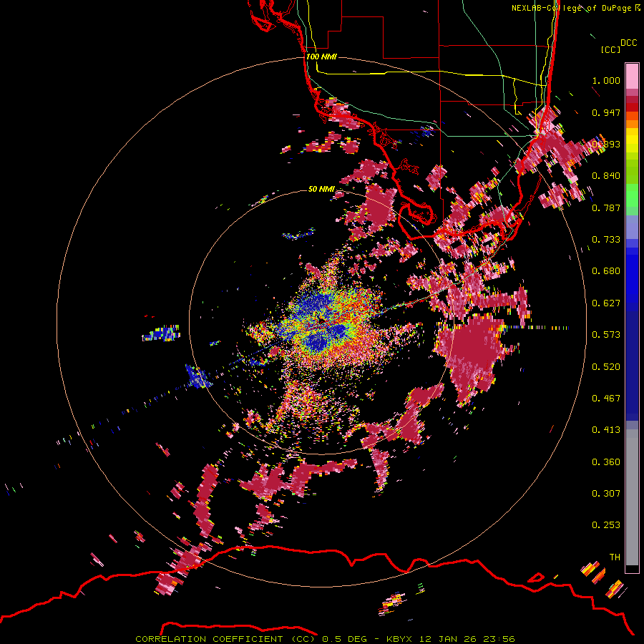Pick the yellow band in the color scale
Image resolution: width=644 pixels, height=644 pixels.
click(x=632, y=140)
